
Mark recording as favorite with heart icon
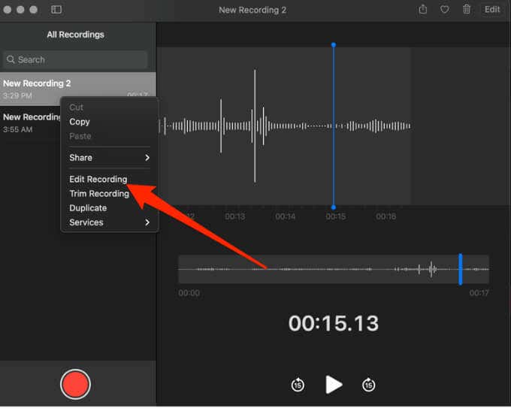(x=445, y=10)
